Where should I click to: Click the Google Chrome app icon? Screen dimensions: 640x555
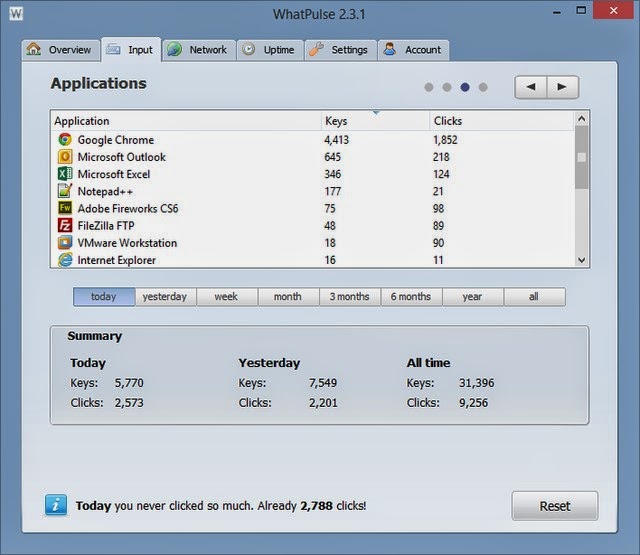[65, 140]
